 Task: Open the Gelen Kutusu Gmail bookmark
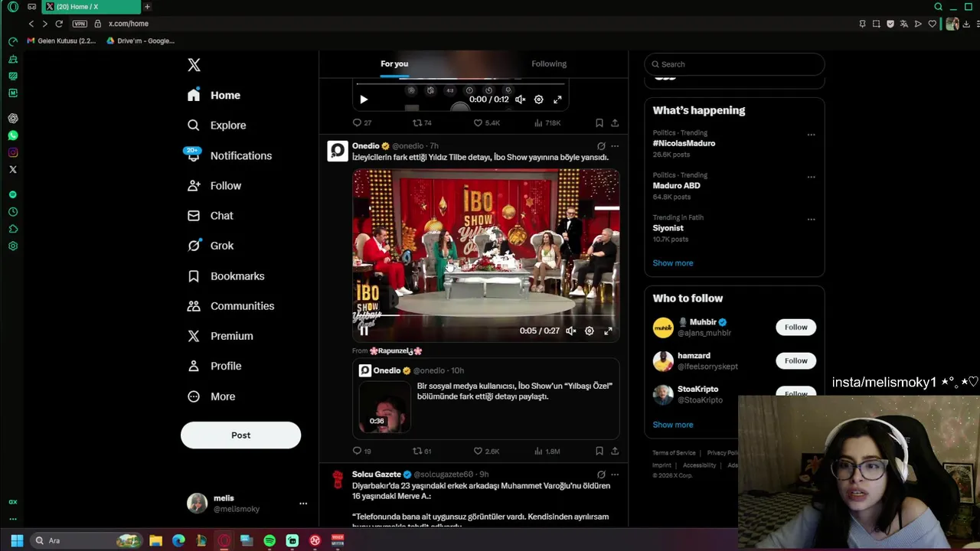(x=61, y=41)
